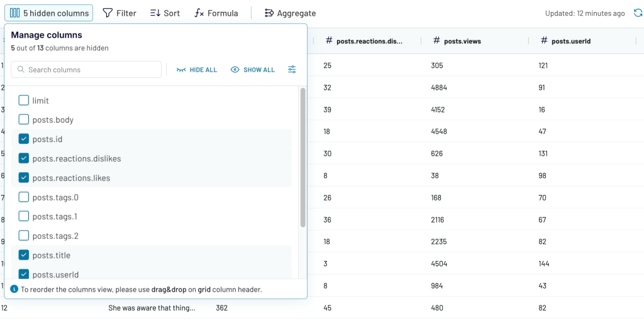Click the likes cell 362
This screenshot has width=644, height=320.
(x=222, y=307)
